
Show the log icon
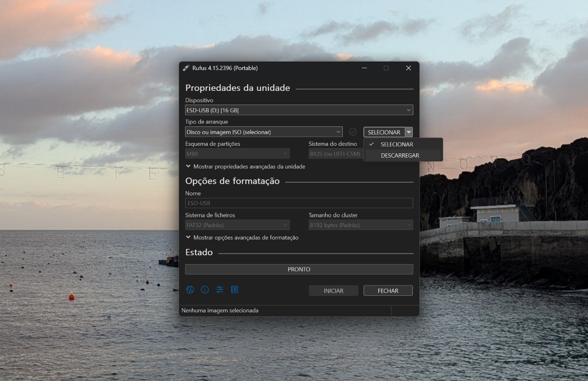click(234, 290)
